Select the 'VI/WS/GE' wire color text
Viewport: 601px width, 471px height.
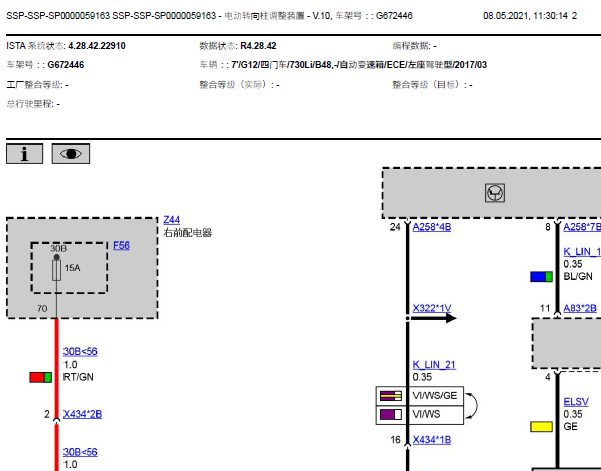[x=435, y=396]
